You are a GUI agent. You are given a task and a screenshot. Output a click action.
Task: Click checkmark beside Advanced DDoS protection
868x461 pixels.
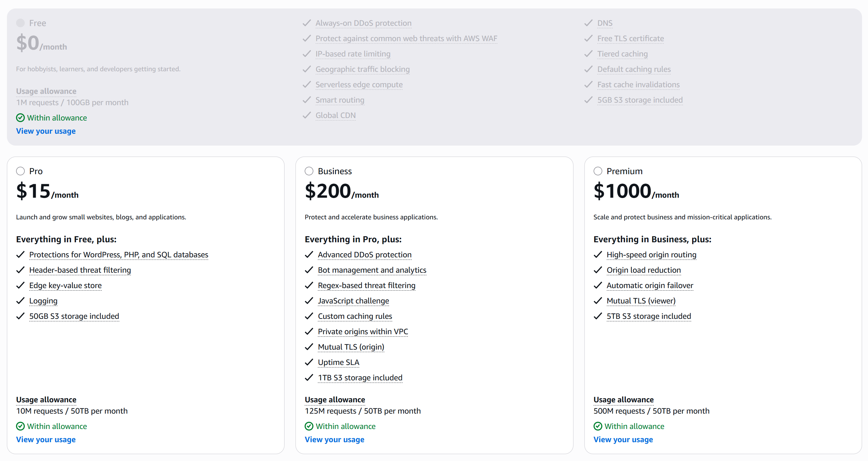[309, 255]
